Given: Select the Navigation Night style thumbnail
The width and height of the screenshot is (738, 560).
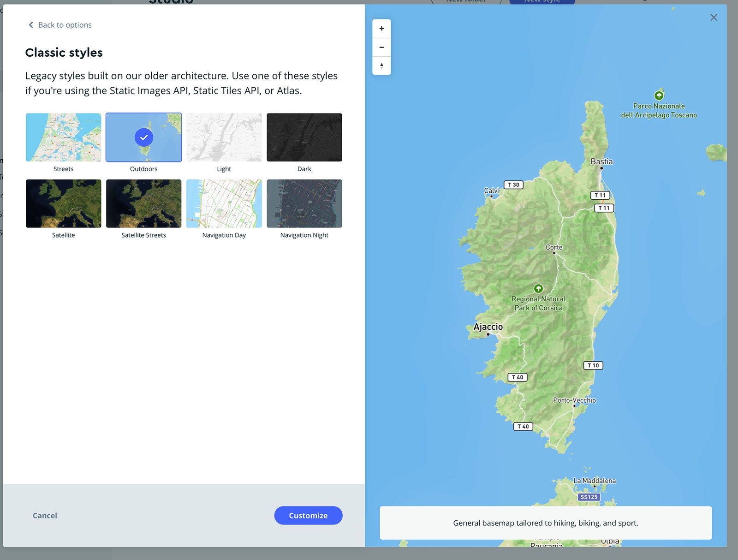Looking at the screenshot, I should [304, 203].
